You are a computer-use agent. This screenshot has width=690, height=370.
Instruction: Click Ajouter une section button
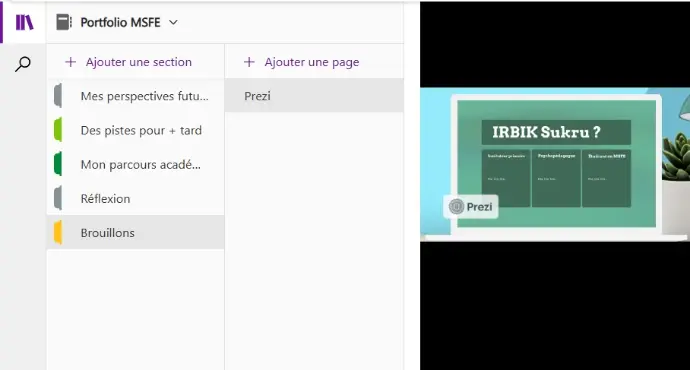128,62
